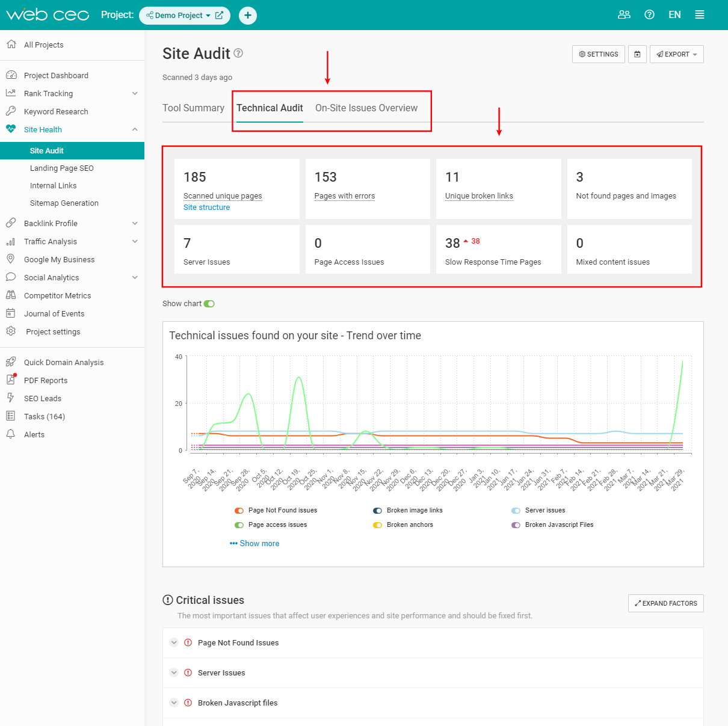728x726 pixels.
Task: Open the Export dropdown
Action: click(x=677, y=54)
